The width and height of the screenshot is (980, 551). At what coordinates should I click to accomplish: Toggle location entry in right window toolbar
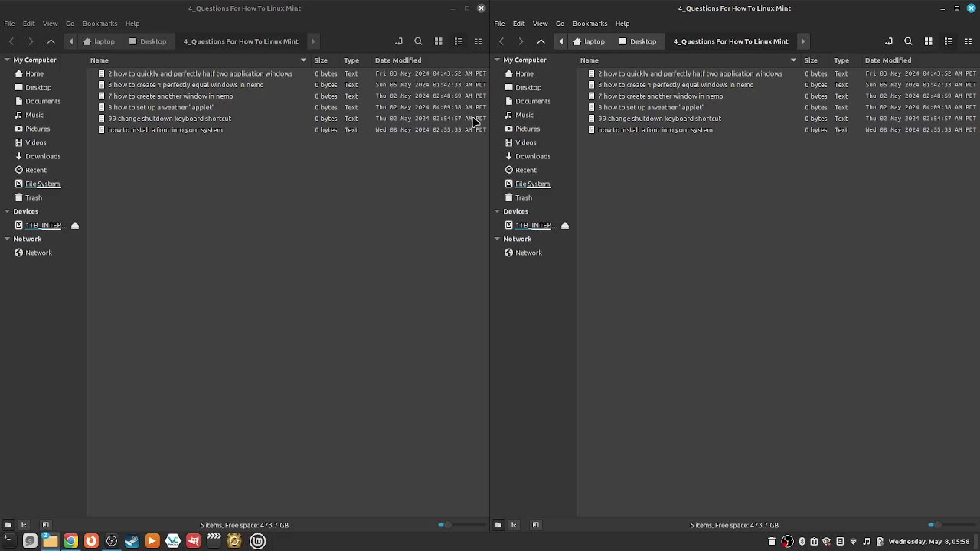(889, 41)
